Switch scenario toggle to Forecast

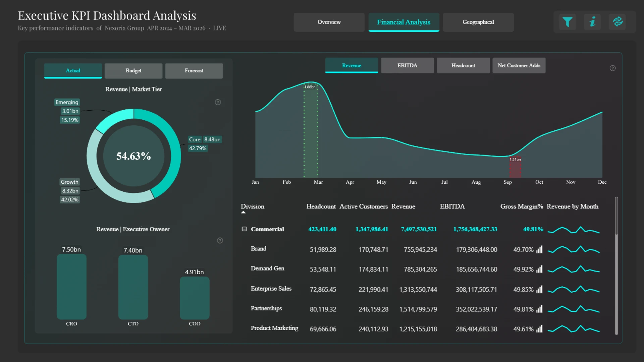coord(194,71)
